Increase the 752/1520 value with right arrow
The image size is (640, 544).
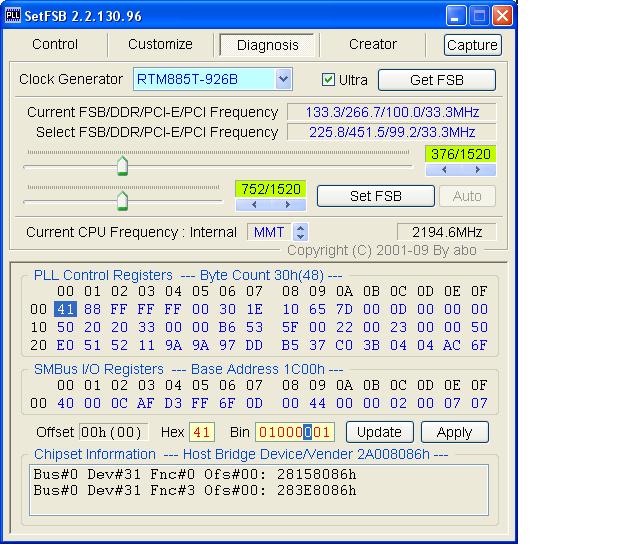click(288, 205)
